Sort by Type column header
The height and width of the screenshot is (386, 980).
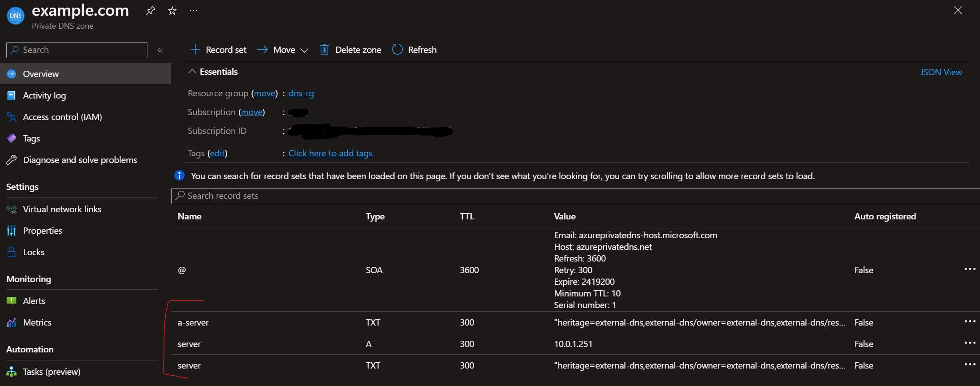coord(375,216)
